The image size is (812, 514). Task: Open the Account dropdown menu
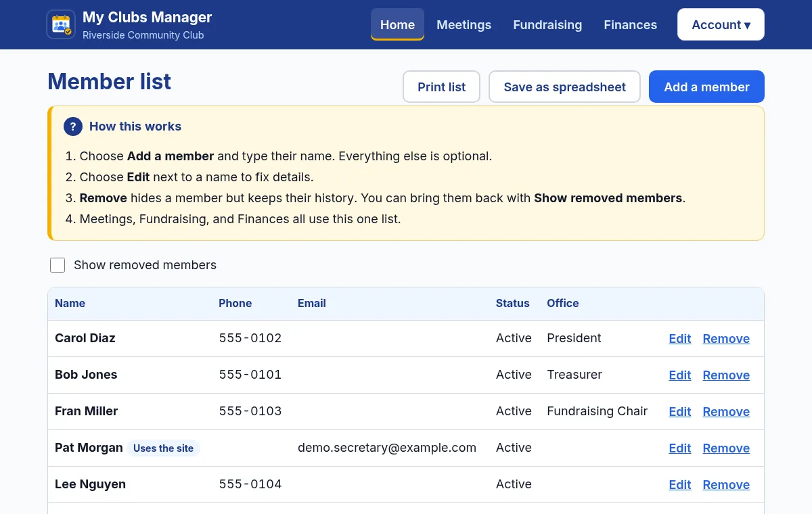[721, 24]
